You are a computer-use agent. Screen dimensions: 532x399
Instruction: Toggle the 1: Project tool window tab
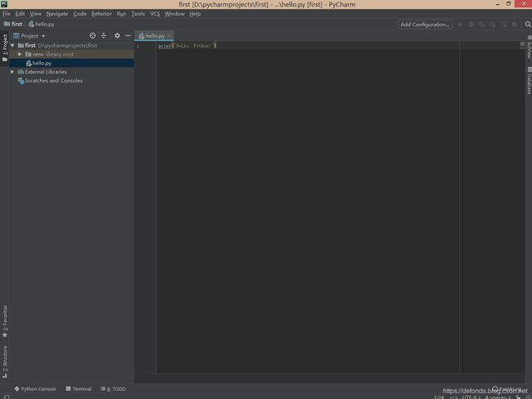[x=5, y=48]
